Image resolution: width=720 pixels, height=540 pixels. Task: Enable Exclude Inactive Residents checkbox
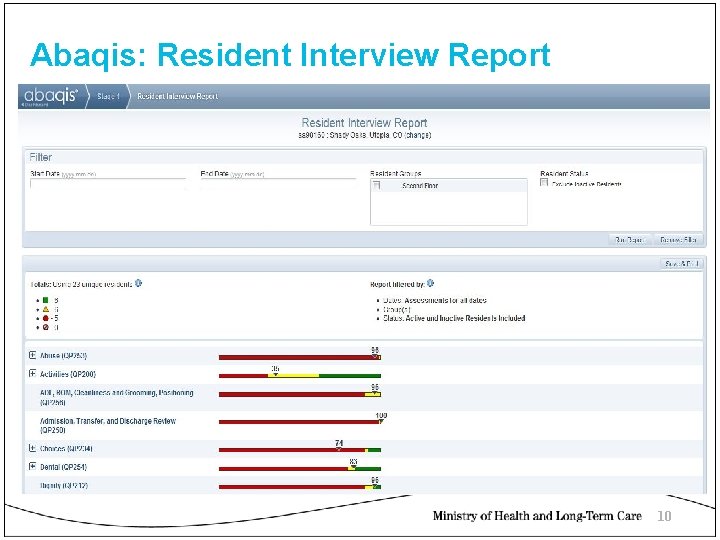click(x=544, y=183)
